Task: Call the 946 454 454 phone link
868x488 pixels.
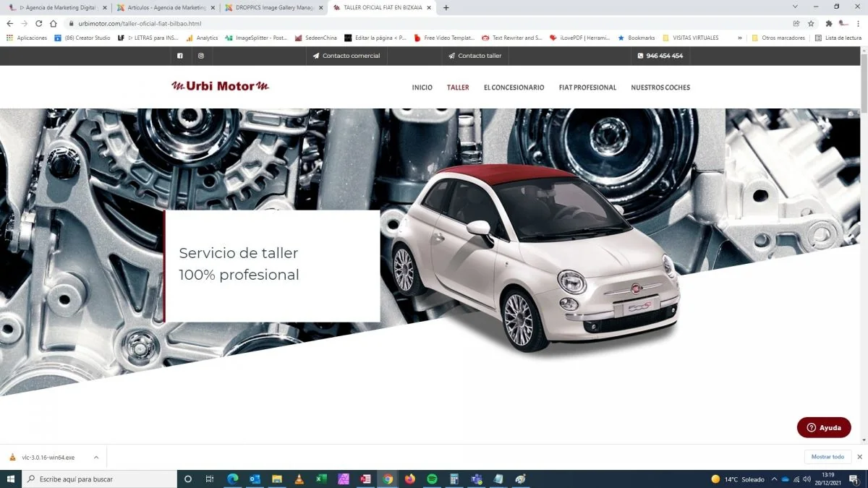Action: [660, 56]
